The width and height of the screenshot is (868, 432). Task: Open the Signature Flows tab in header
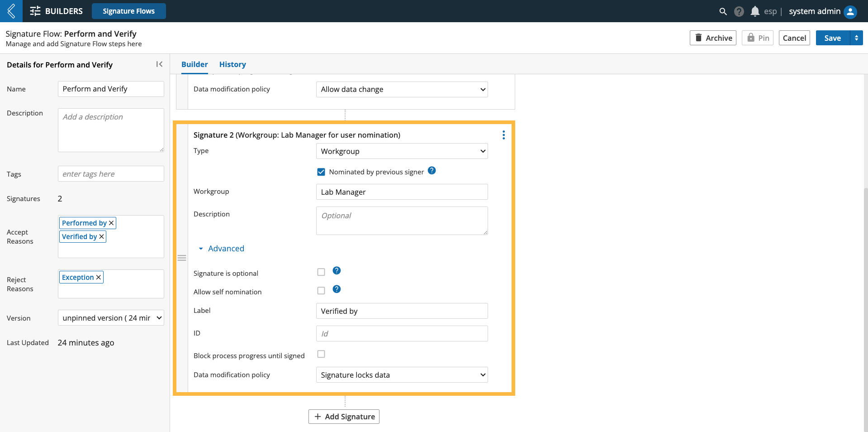point(129,11)
